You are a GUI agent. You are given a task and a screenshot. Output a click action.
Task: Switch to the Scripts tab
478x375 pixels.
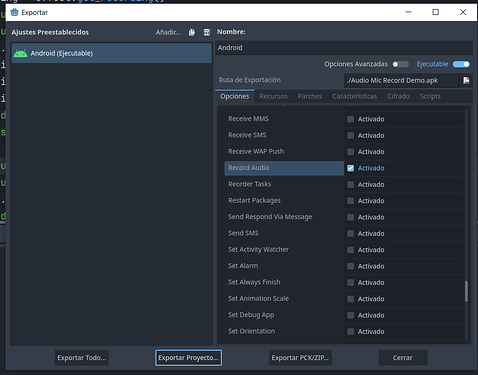coord(430,96)
